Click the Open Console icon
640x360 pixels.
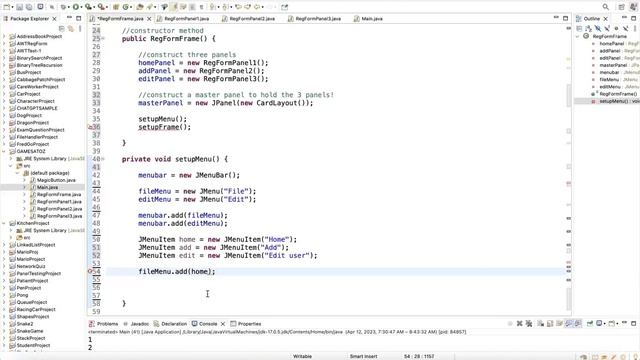(611, 324)
